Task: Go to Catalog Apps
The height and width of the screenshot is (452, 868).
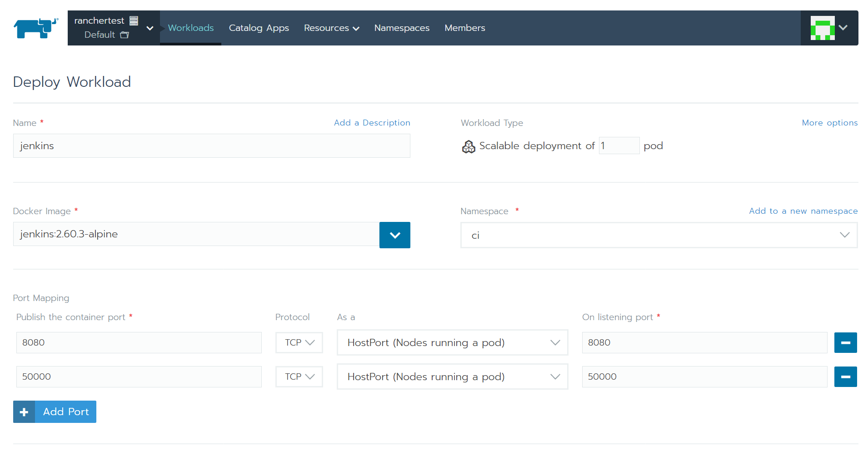Action: point(259,28)
